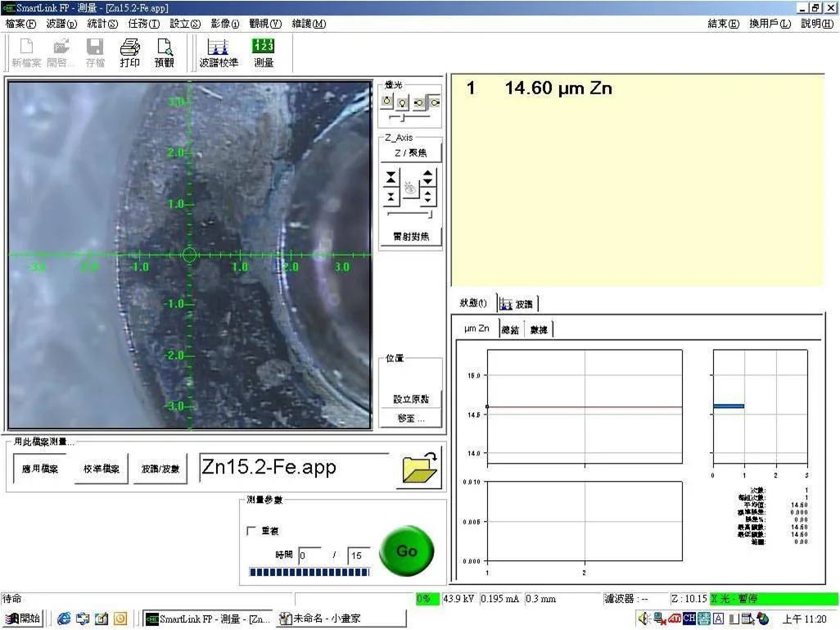Click the SmartLink FP taskbar button
Image resolution: width=840 pixels, height=630 pixels.
(x=209, y=619)
